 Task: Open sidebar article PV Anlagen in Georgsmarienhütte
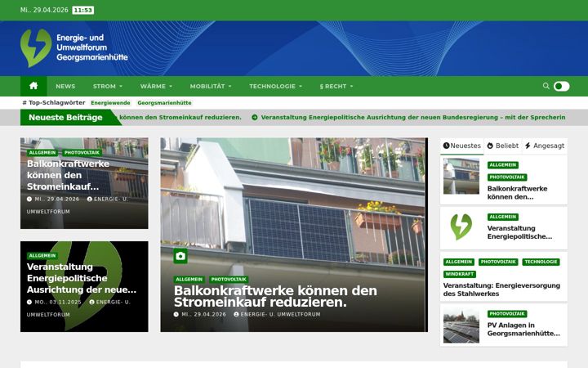point(523,330)
